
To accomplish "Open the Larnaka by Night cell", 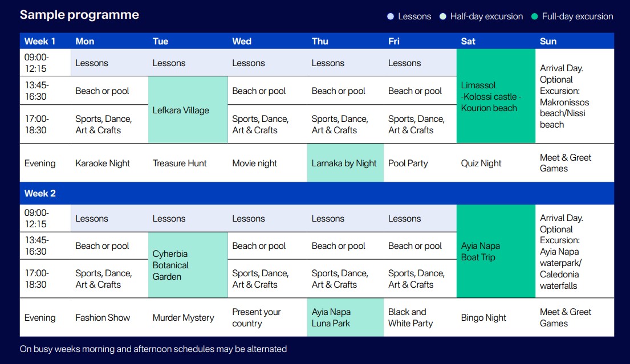I will click(345, 163).
